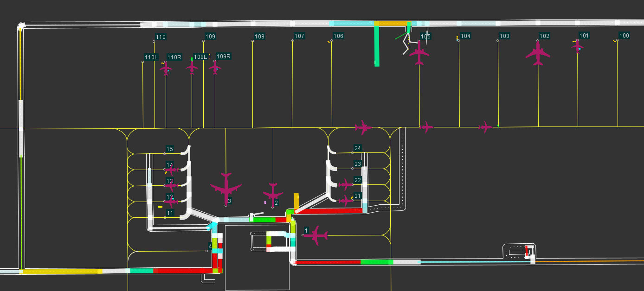Click the aircraft at stand 21
The height and width of the screenshot is (291, 644).
pos(345,201)
